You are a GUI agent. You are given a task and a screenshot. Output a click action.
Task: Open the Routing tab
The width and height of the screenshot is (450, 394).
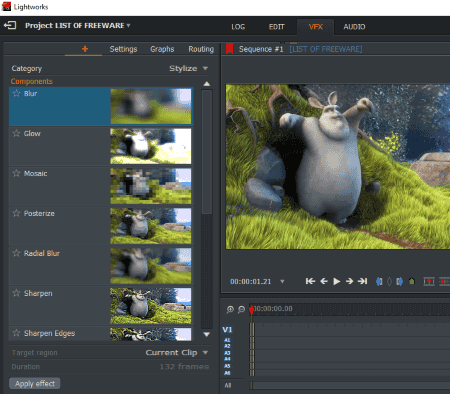click(201, 49)
